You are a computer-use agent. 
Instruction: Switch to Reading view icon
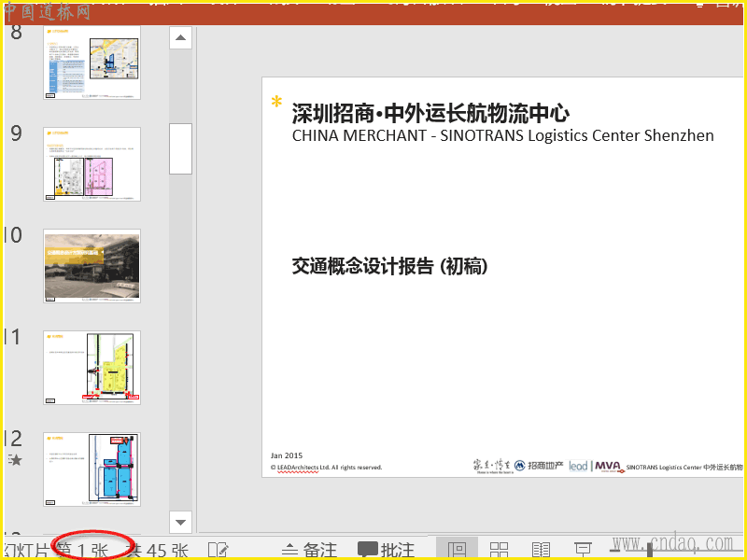541,550
